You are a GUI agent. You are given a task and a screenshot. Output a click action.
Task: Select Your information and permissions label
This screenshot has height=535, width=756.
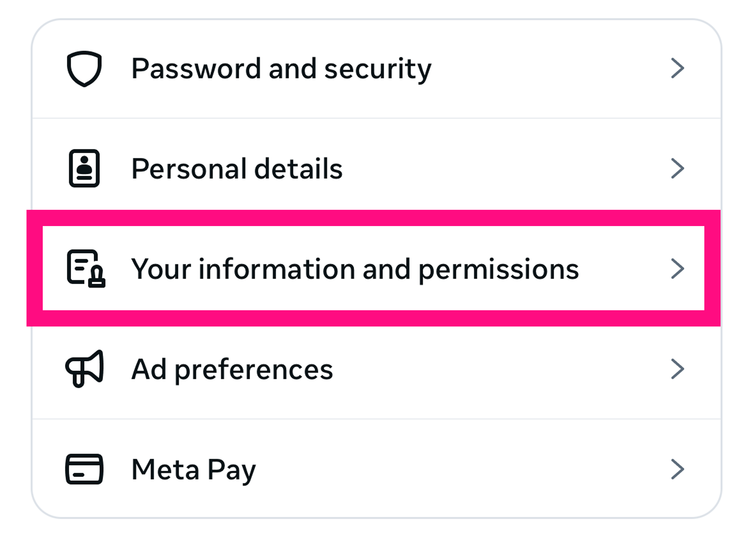point(355,270)
